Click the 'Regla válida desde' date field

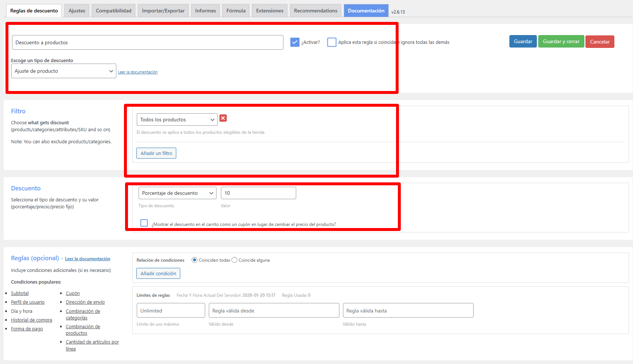[x=274, y=311]
